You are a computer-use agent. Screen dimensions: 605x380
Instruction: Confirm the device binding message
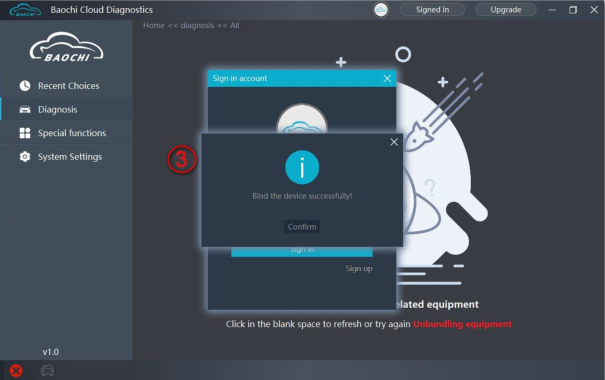302,227
